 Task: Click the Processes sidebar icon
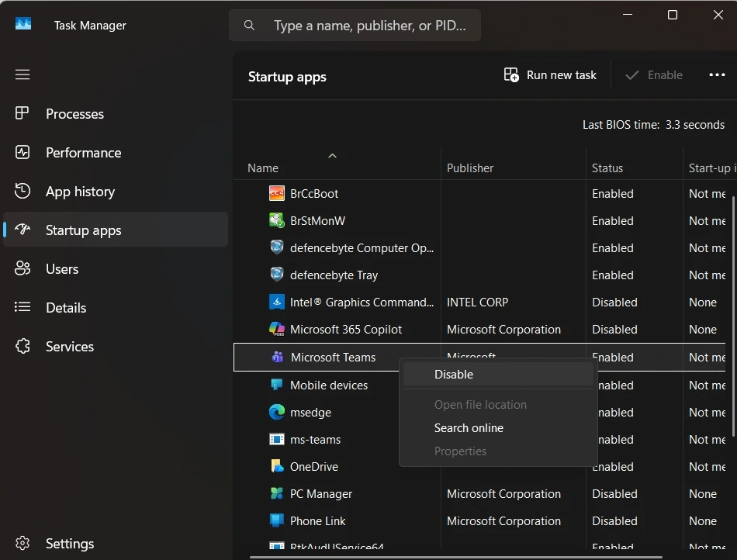pos(22,113)
